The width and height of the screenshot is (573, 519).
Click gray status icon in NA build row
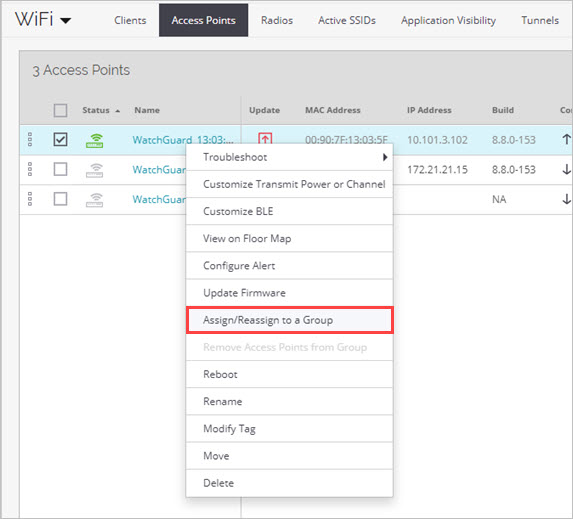point(95,200)
